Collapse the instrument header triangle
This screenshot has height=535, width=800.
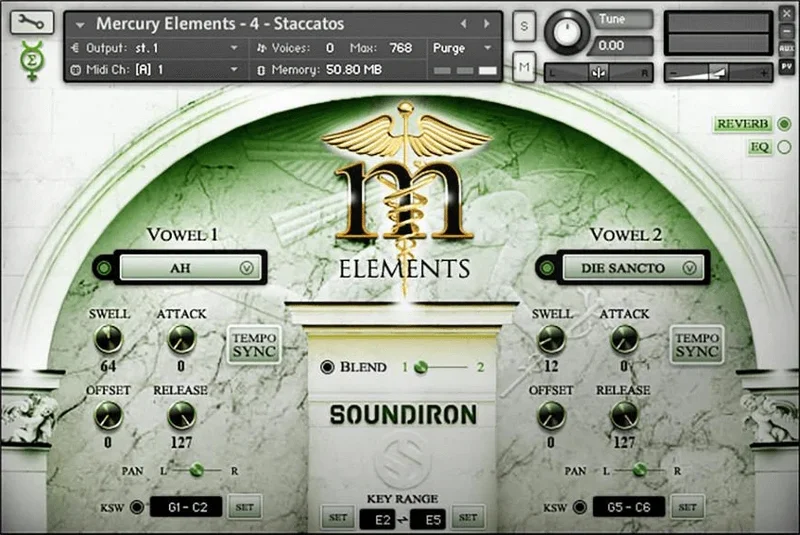80,24
